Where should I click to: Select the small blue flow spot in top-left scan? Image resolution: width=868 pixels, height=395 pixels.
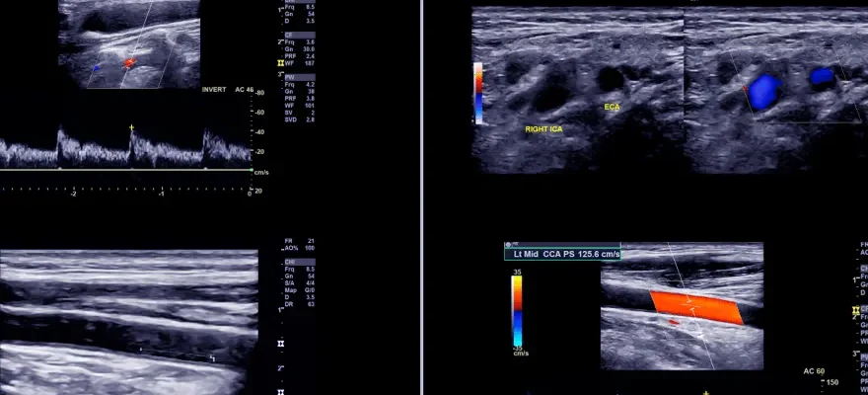[97, 69]
